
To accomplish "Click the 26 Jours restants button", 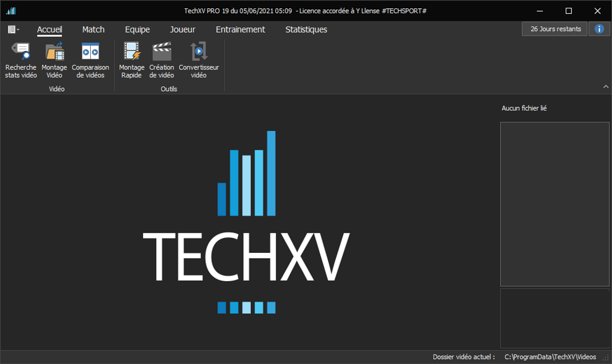I will [x=555, y=29].
